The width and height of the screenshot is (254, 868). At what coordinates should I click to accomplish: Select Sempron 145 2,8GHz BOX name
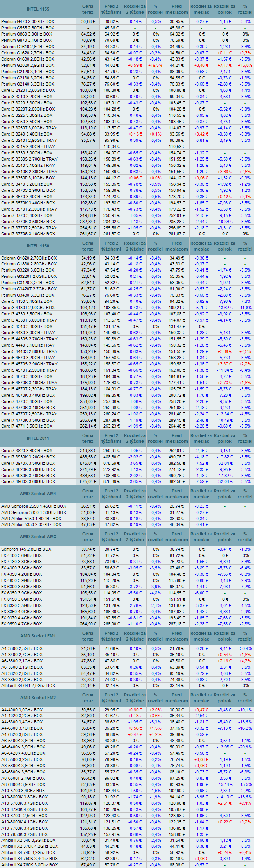click(26, 549)
